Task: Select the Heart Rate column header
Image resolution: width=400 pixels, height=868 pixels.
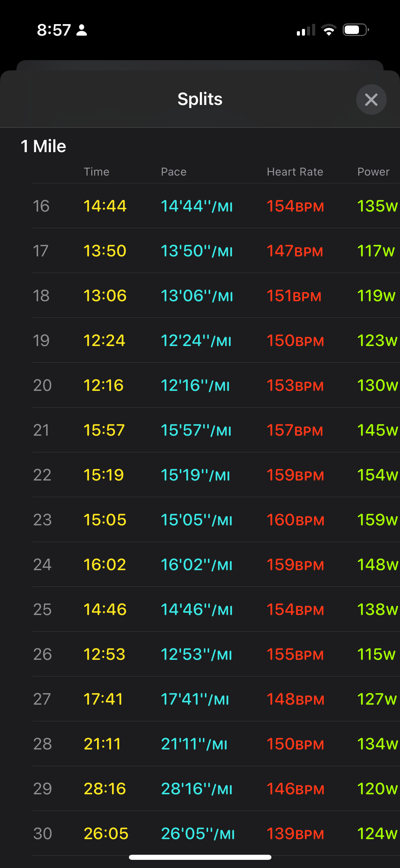Action: tap(295, 172)
